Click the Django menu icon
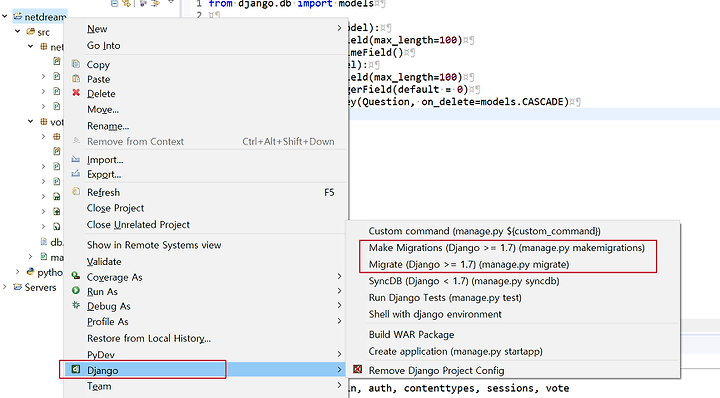The height and width of the screenshot is (398, 720). (x=76, y=370)
